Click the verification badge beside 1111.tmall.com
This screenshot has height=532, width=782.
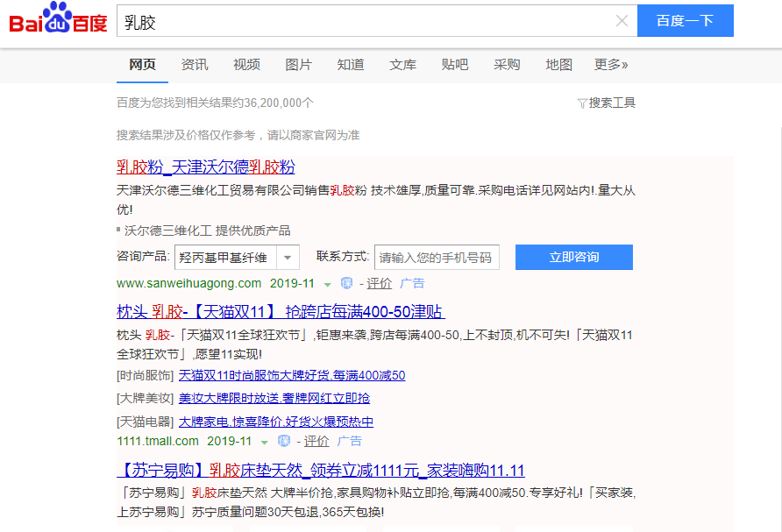(284, 441)
